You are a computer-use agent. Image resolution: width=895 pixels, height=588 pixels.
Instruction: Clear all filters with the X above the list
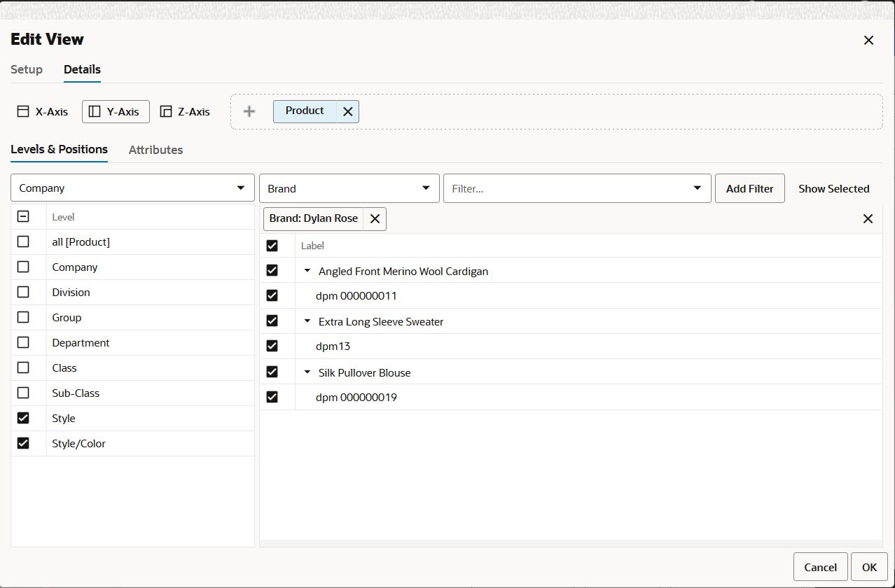point(868,218)
